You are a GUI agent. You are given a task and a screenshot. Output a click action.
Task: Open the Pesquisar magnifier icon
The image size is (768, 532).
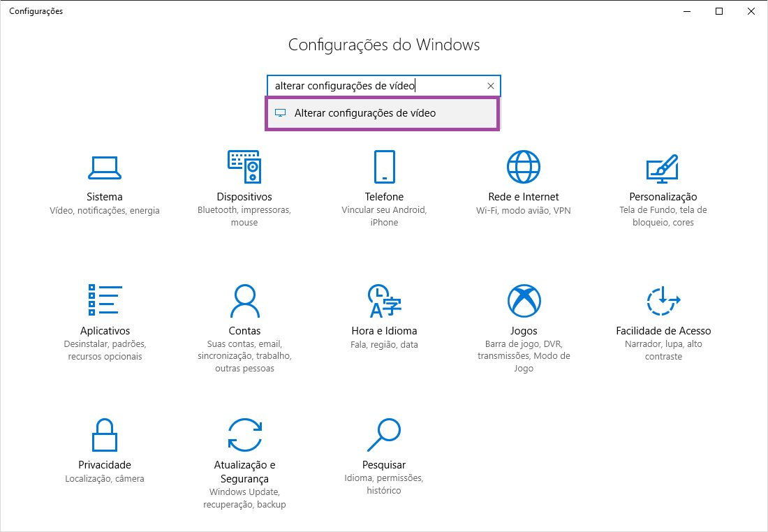pos(384,434)
